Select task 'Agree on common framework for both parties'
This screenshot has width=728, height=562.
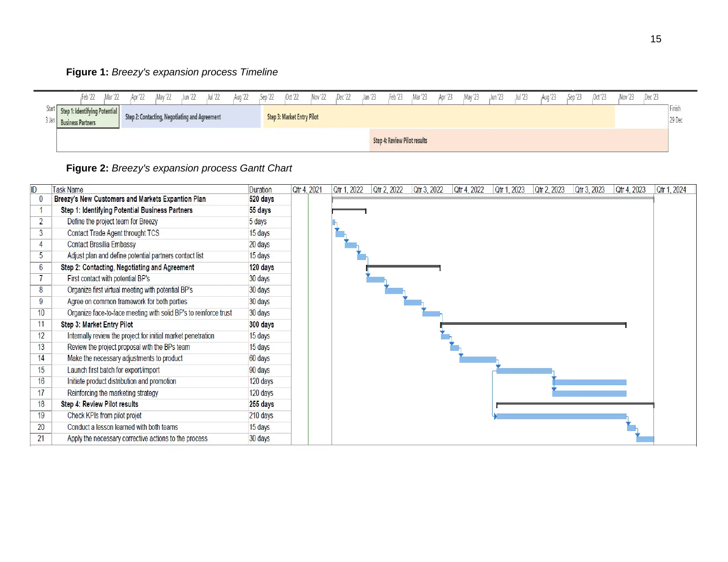127,301
